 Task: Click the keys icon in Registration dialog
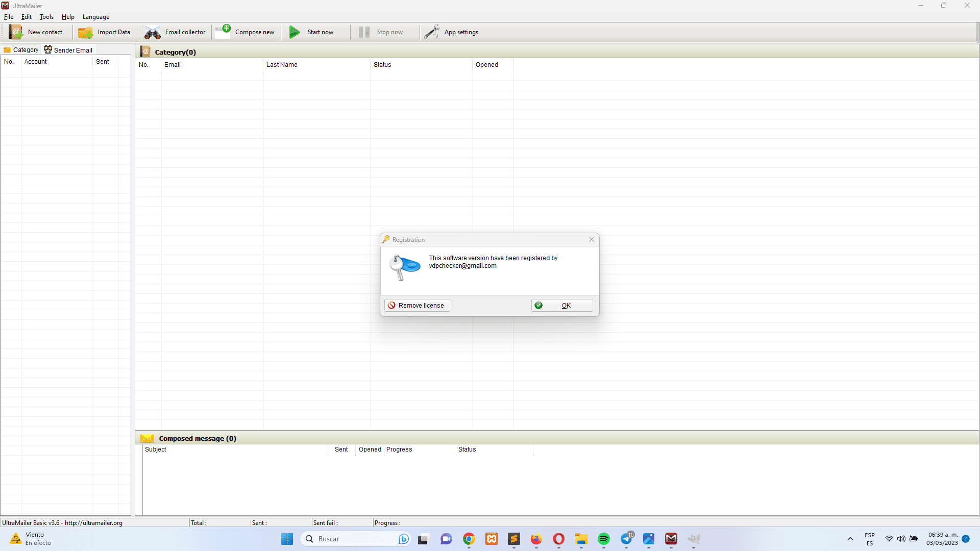point(404,267)
